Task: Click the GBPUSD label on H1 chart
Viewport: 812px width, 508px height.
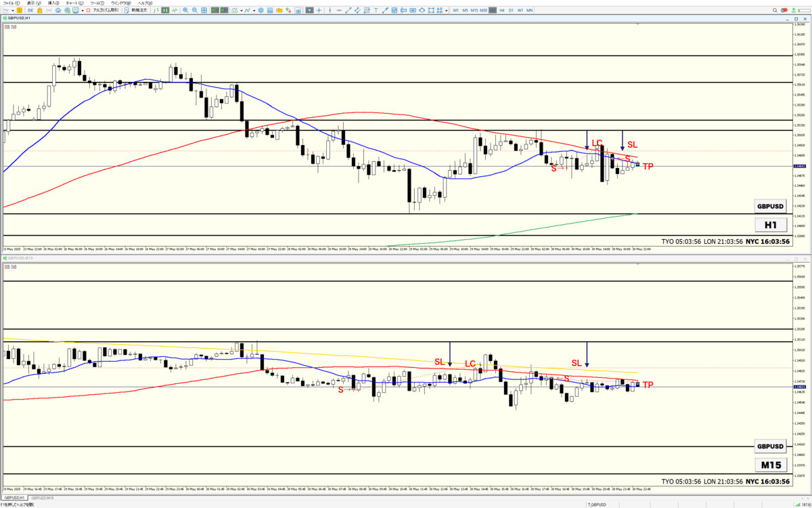Action: click(770, 207)
